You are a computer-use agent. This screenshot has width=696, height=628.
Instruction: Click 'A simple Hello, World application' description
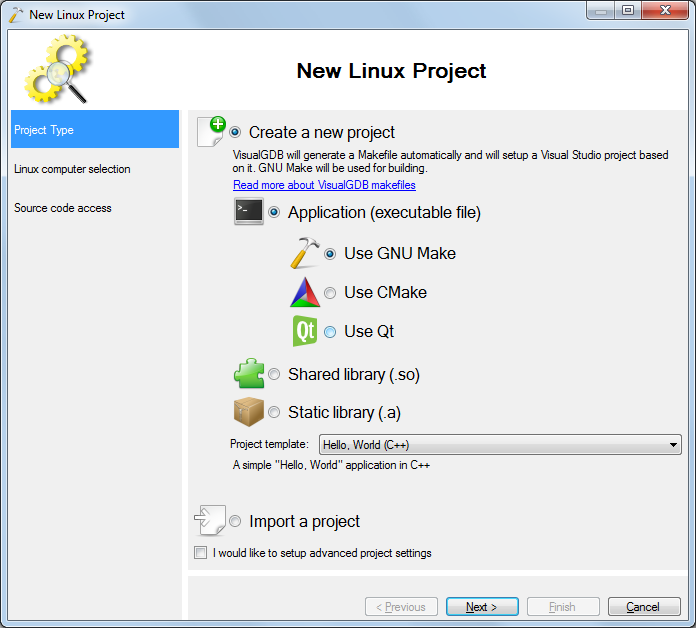click(331, 465)
